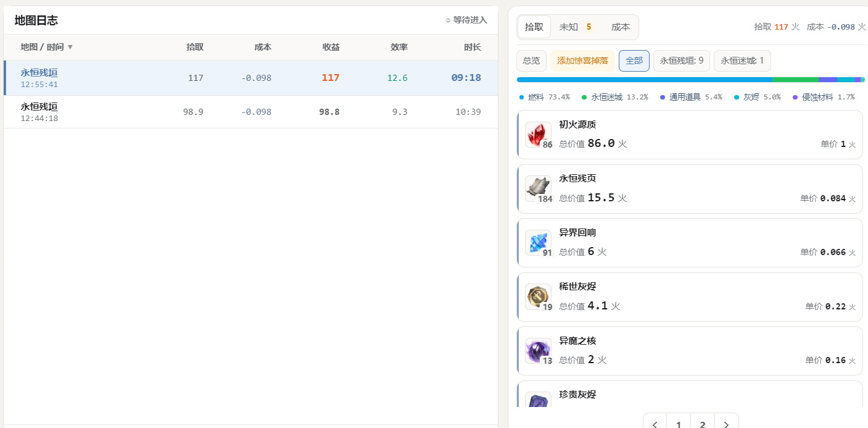This screenshot has width=868, height=428.
Task: Select the 总览 filter chip
Action: click(x=531, y=61)
